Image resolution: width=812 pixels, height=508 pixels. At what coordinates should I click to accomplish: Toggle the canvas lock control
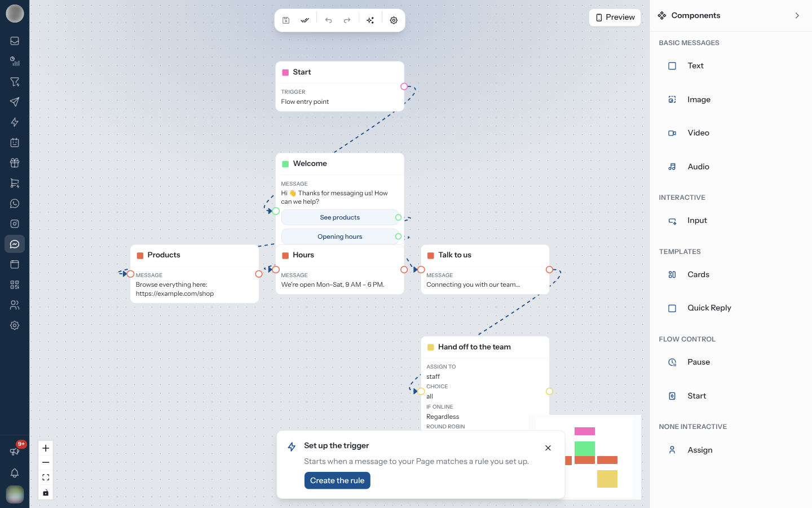pyautogui.click(x=46, y=492)
